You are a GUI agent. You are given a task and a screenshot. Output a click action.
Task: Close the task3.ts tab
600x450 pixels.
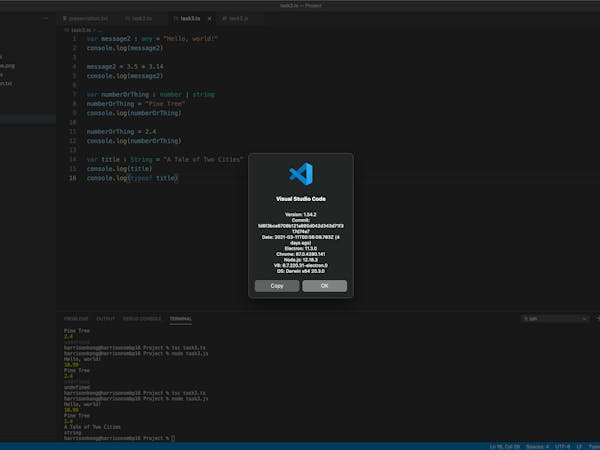(209, 18)
